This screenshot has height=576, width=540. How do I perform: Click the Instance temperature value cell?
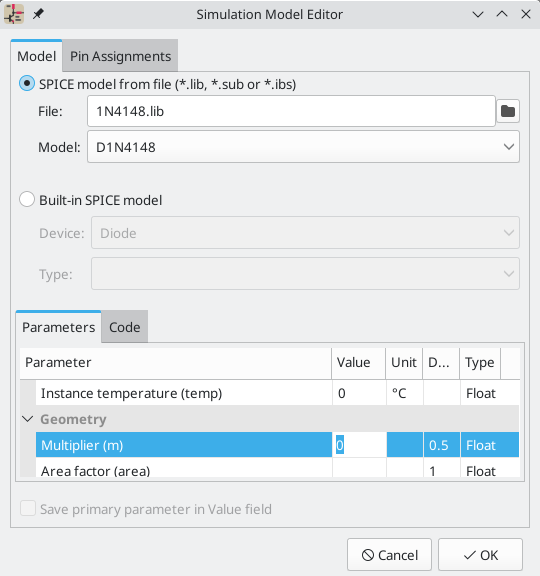[359, 393]
